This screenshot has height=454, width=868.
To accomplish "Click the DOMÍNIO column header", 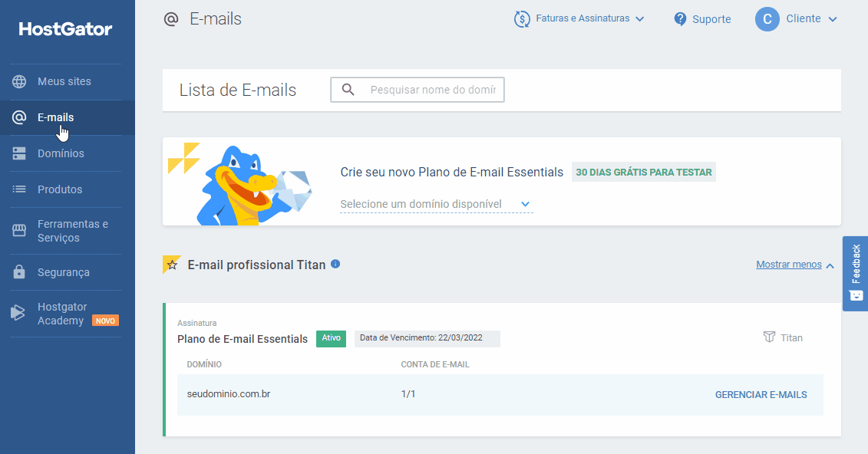I will click(204, 364).
